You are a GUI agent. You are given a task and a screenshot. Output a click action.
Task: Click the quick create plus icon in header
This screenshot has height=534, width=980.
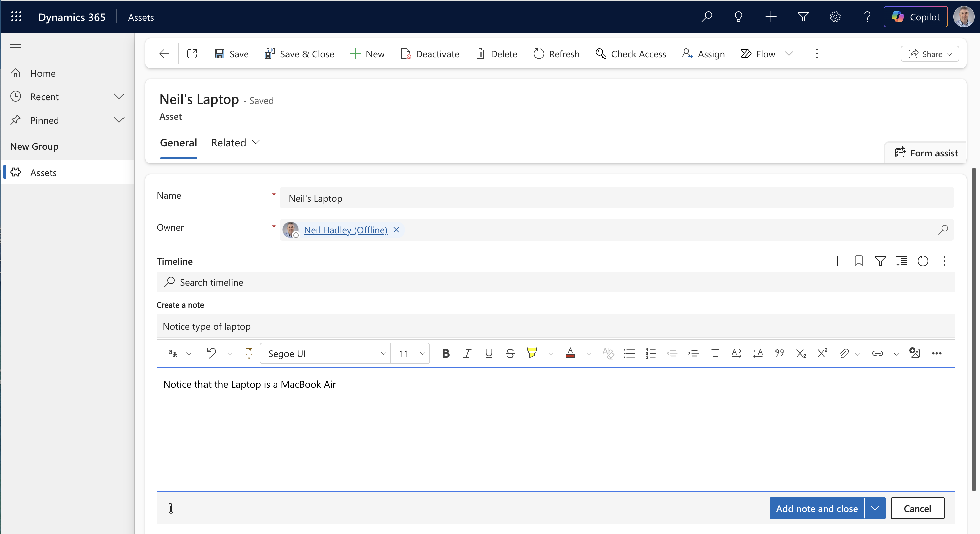(771, 17)
